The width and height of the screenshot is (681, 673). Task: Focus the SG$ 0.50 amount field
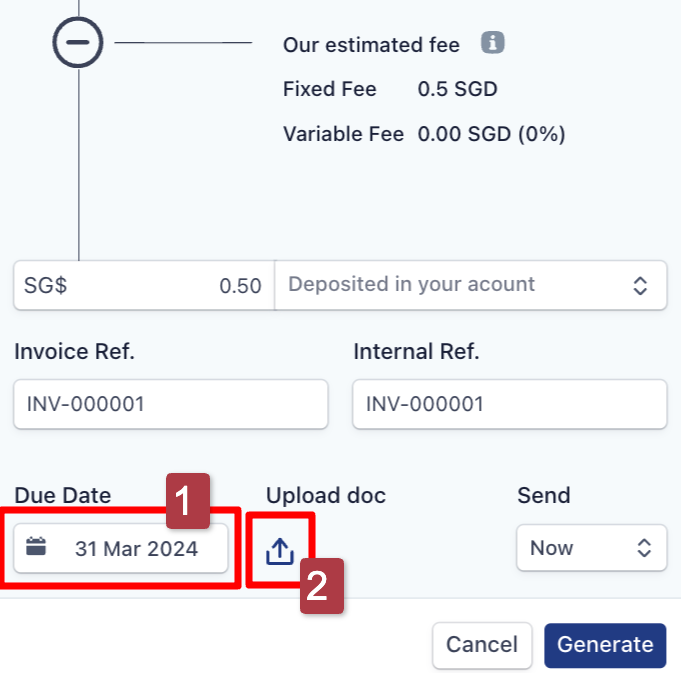pos(143,286)
